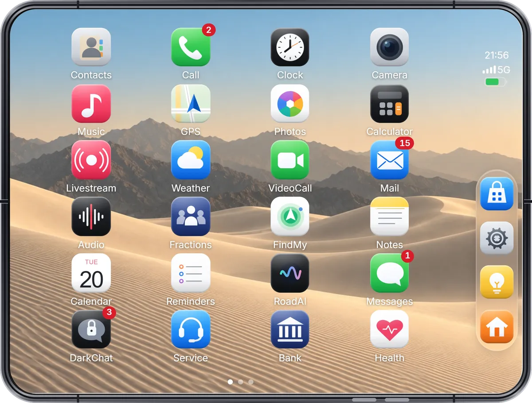The width and height of the screenshot is (532, 403).
Task: Open the FindMy app
Action: click(290, 217)
